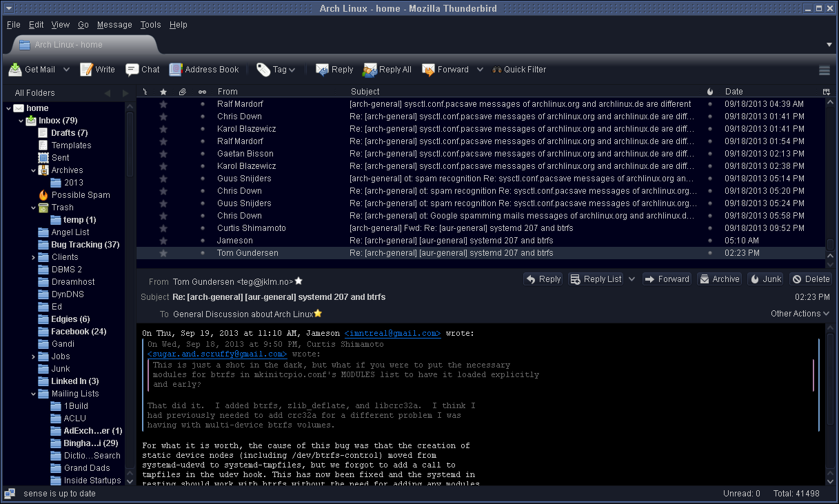Open the Message menu
Viewport: 839px width, 504px height.
pos(114,25)
